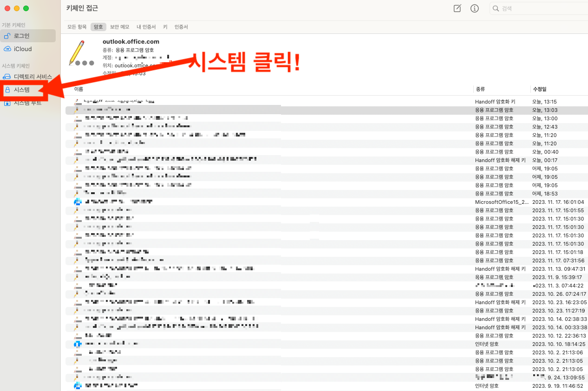
Task: Click the search magnifier icon
Action: [496, 8]
